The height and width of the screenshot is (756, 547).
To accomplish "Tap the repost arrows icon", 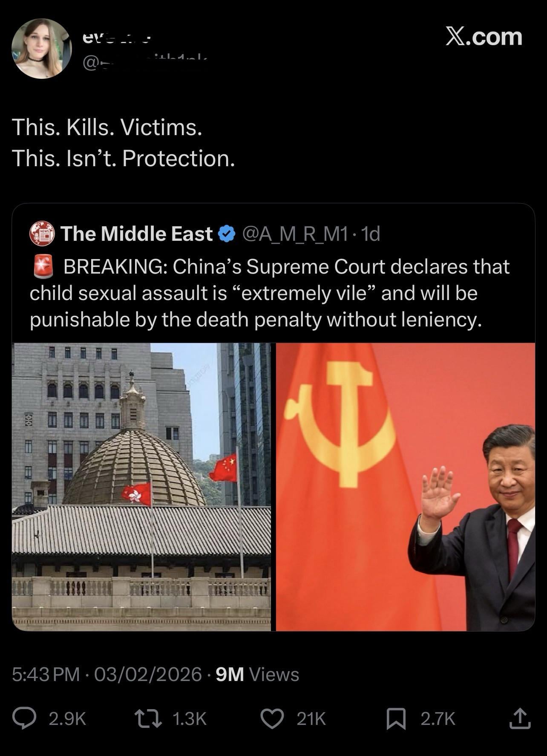I will pyautogui.click(x=148, y=718).
